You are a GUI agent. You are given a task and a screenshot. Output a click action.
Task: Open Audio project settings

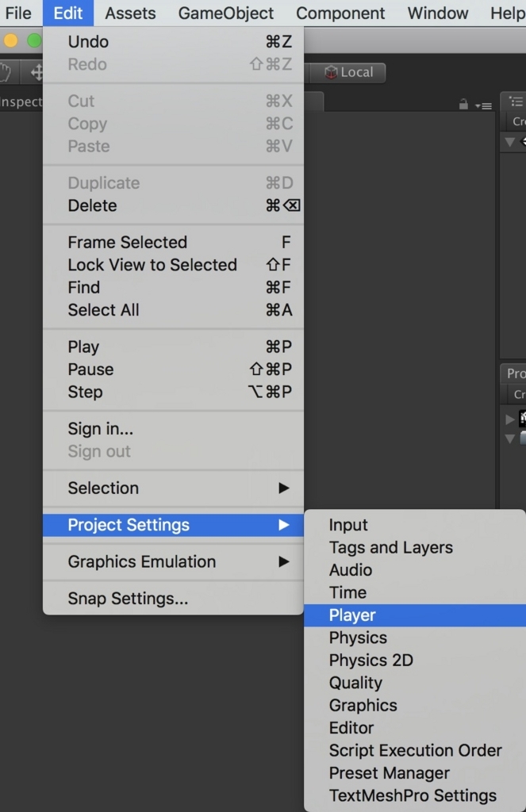415,569
